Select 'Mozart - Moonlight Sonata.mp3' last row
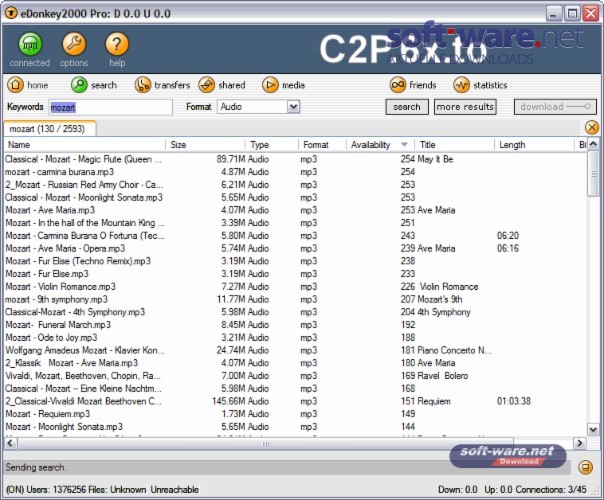This screenshot has width=604, height=500. point(295,426)
